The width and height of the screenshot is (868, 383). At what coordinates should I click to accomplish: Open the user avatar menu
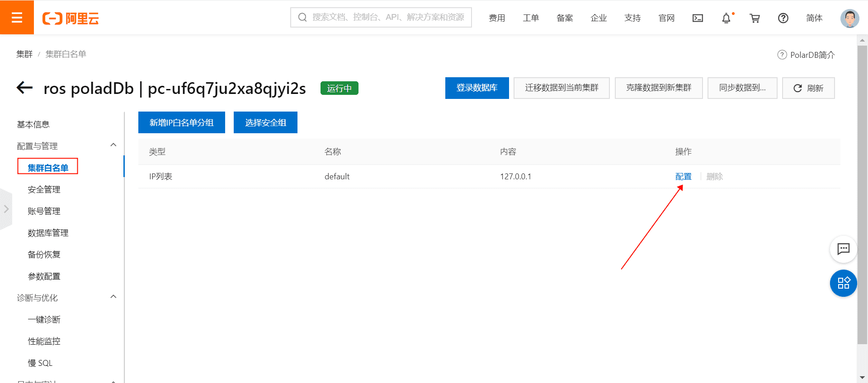point(849,18)
